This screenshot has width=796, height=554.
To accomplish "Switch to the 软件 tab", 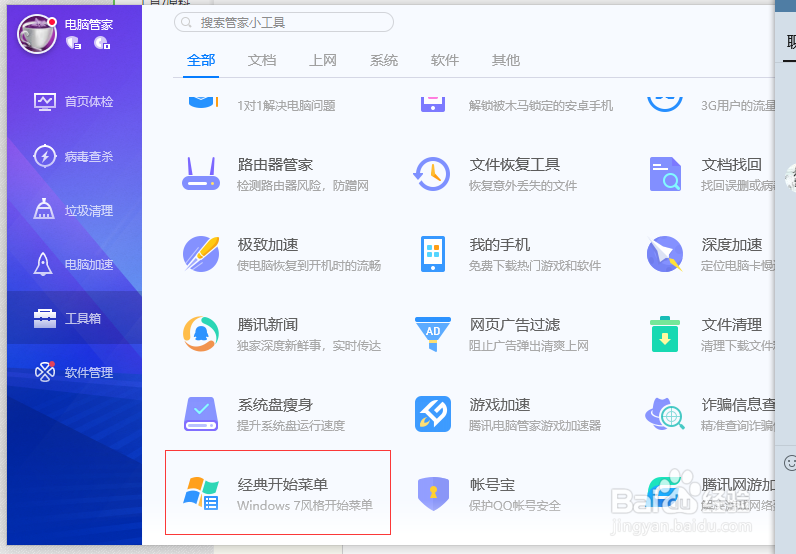I will click(x=445, y=60).
